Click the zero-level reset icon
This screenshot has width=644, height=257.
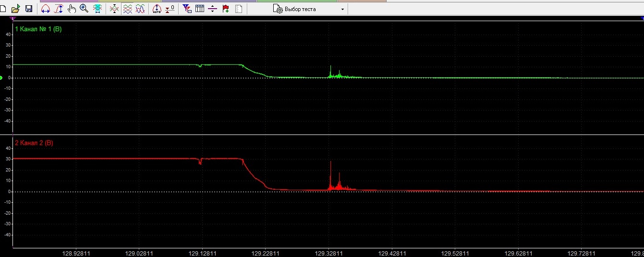[170, 9]
